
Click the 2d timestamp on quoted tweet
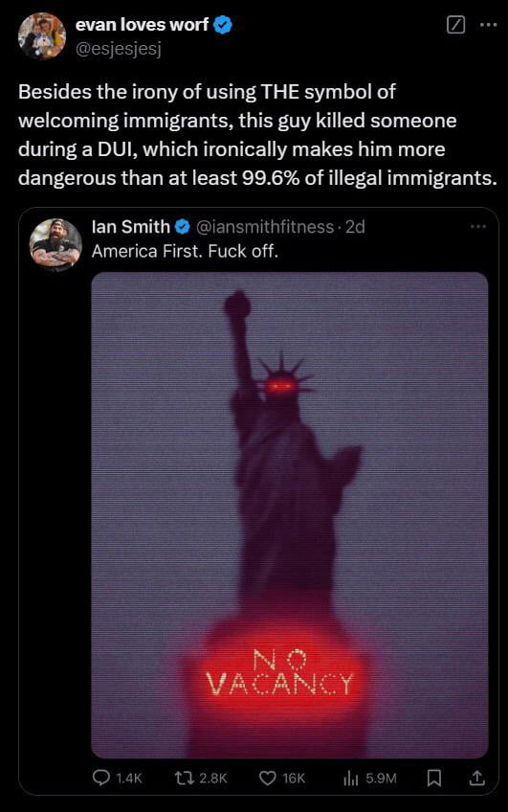point(355,226)
